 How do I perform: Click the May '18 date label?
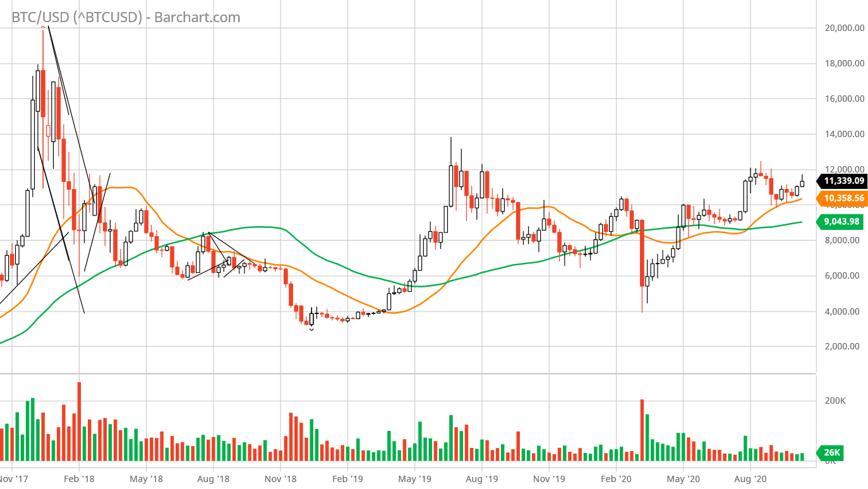click(x=146, y=479)
